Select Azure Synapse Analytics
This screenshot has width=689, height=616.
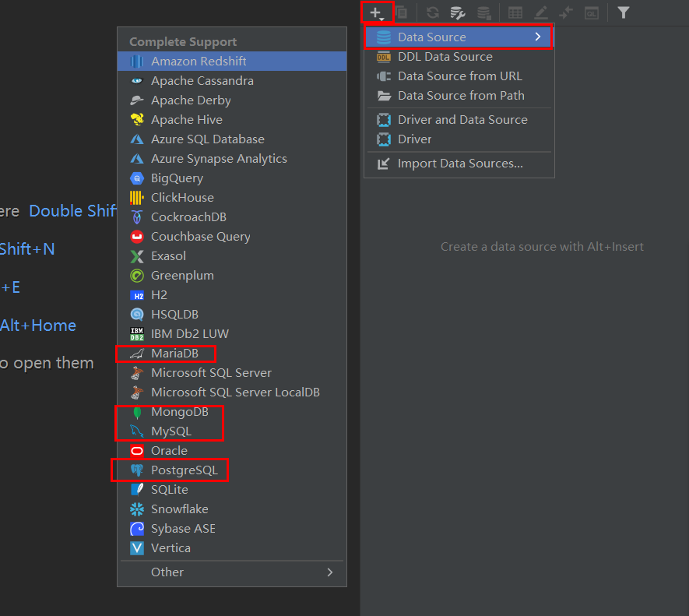click(x=232, y=159)
